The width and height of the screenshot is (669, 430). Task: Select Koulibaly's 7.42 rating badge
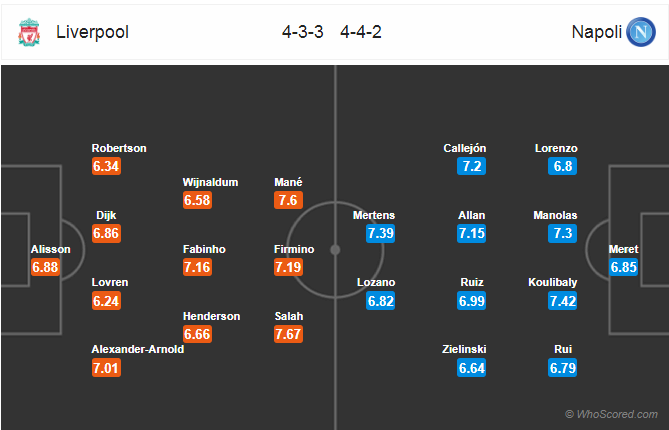pos(562,301)
